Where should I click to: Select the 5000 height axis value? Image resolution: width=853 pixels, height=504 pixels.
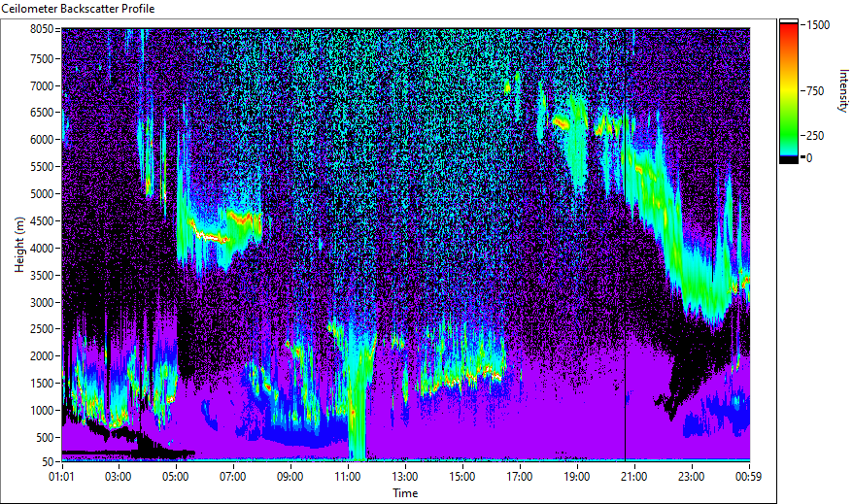[x=42, y=194]
